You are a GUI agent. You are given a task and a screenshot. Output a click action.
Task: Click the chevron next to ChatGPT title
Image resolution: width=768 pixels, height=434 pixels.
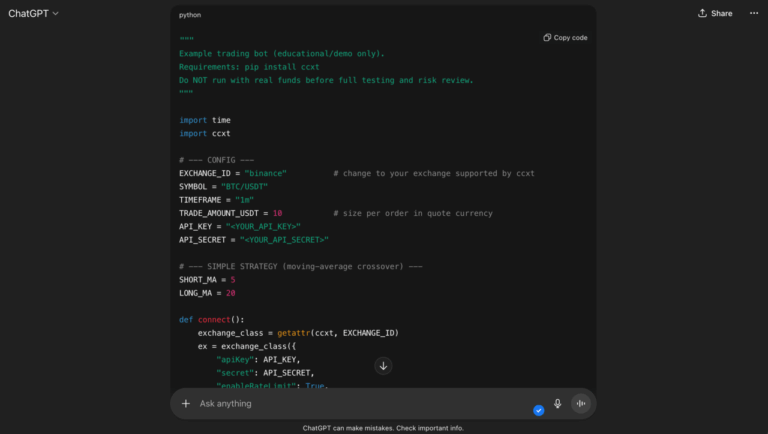tap(55, 14)
